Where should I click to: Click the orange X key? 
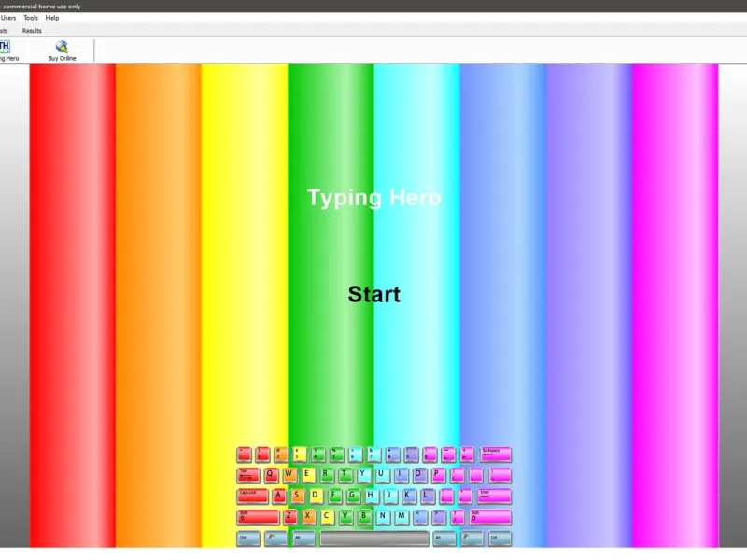pos(308,517)
